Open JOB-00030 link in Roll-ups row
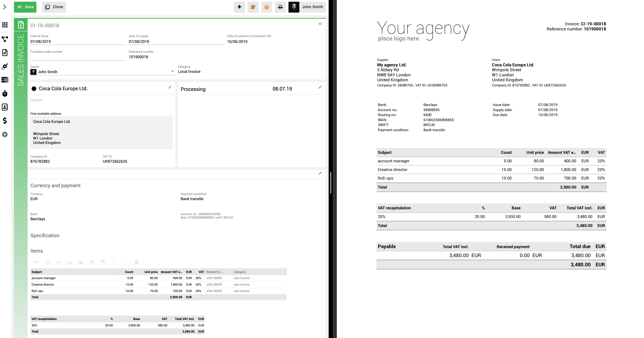The width and height of the screenshot is (644, 338). (x=214, y=291)
